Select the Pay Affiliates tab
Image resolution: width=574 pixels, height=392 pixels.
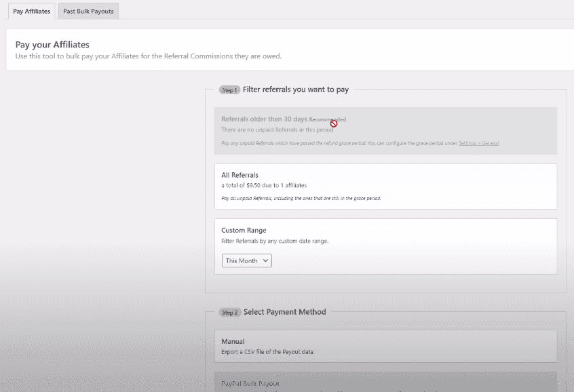[31, 12]
